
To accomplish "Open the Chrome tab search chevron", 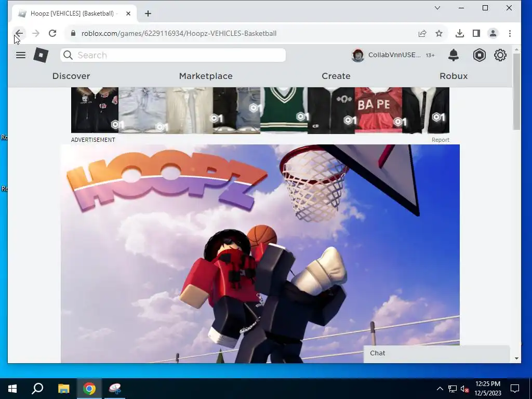I will tap(437, 8).
